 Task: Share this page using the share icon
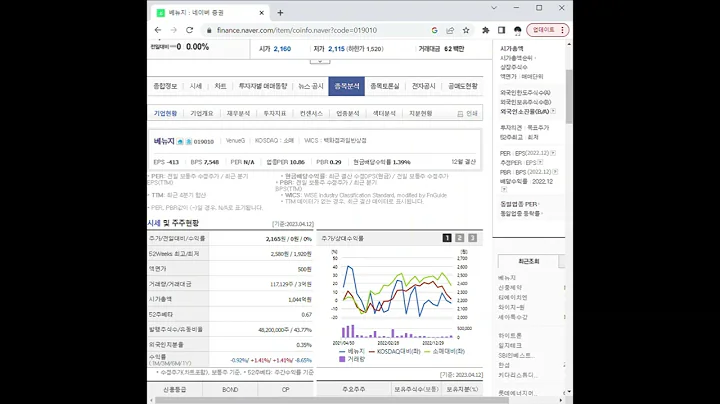(x=450, y=30)
